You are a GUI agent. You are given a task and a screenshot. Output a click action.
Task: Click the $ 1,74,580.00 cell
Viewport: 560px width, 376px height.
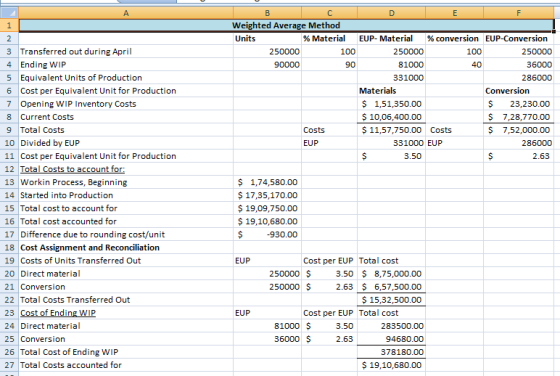[x=268, y=182]
